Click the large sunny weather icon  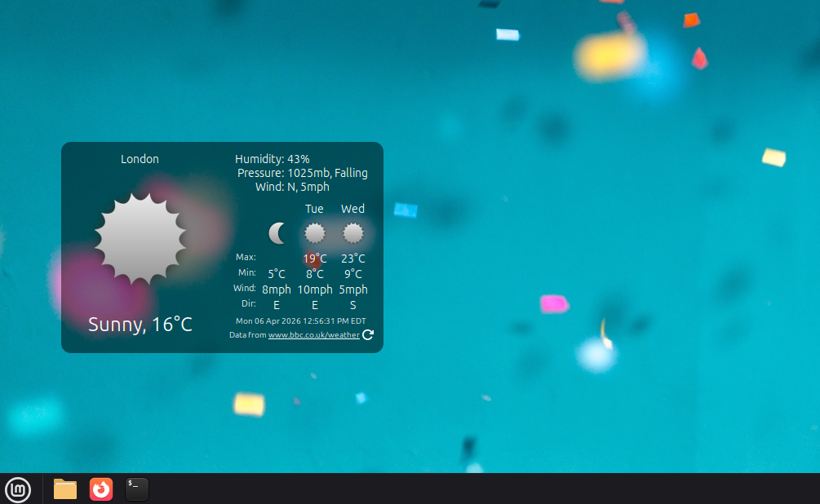point(140,238)
